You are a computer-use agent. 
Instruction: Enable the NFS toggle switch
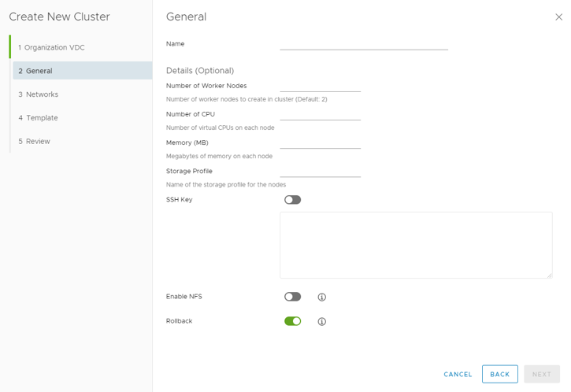(292, 297)
